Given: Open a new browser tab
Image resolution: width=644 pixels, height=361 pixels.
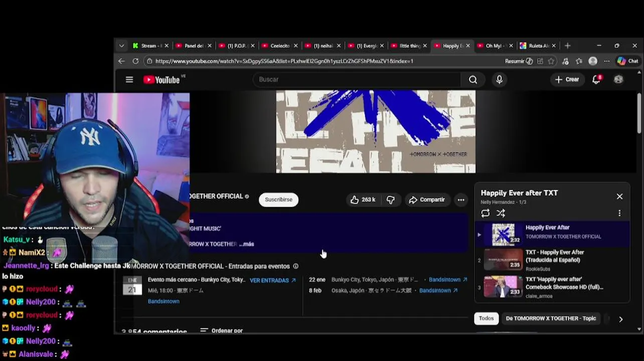Looking at the screenshot, I should click(567, 46).
